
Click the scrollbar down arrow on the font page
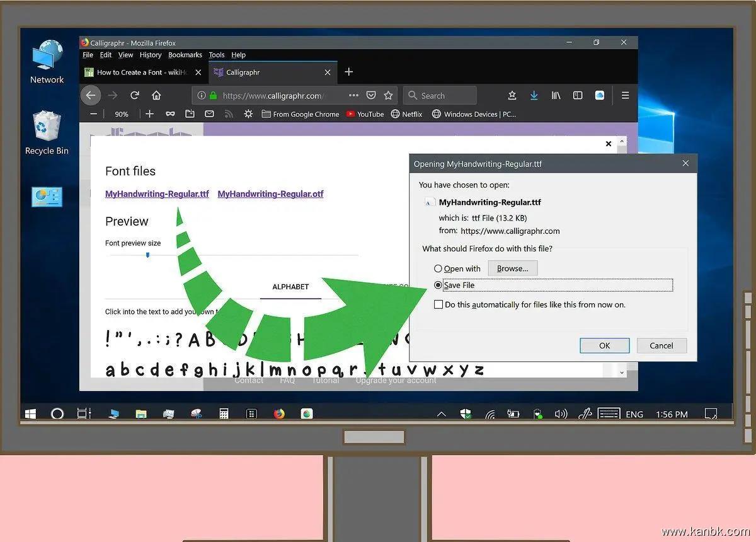[x=622, y=372]
